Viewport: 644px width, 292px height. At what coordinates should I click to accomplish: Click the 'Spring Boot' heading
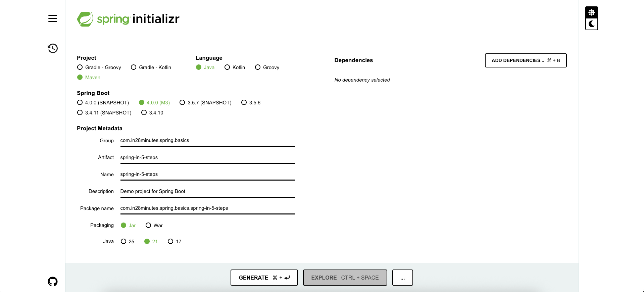pyautogui.click(x=93, y=93)
